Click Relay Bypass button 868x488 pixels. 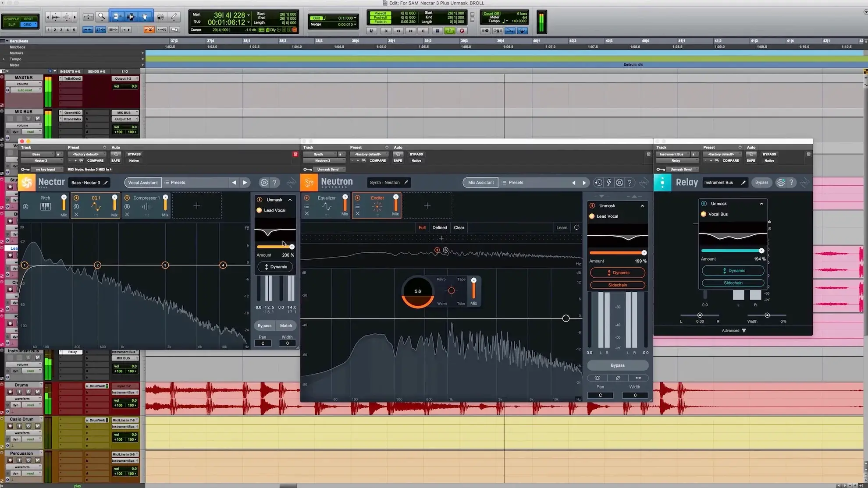pos(762,183)
